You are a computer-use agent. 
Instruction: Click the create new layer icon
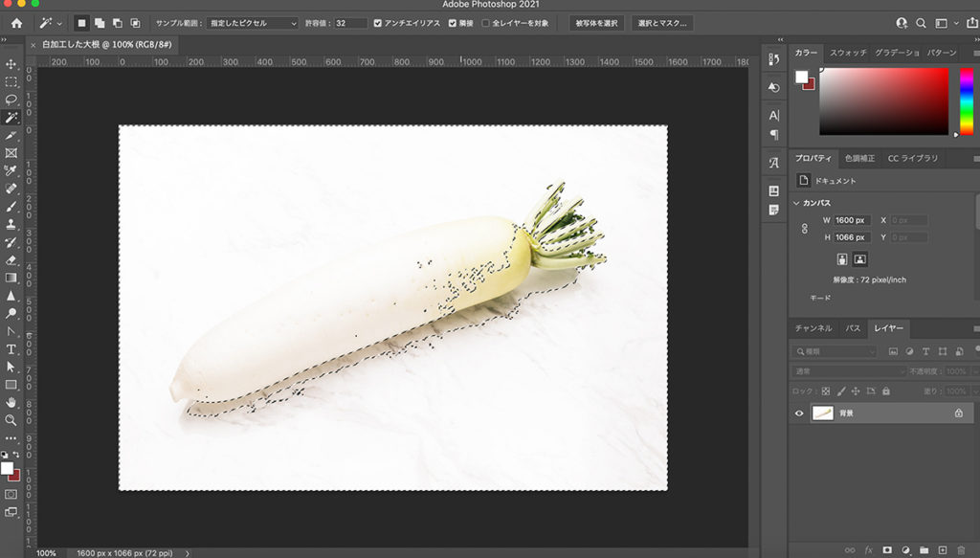click(x=943, y=550)
